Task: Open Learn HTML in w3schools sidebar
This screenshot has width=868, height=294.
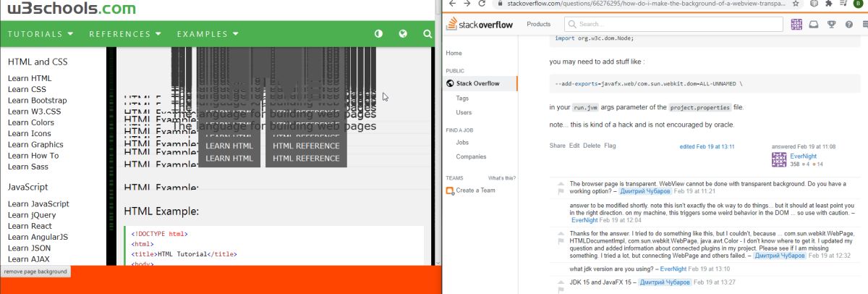Action: click(x=30, y=78)
